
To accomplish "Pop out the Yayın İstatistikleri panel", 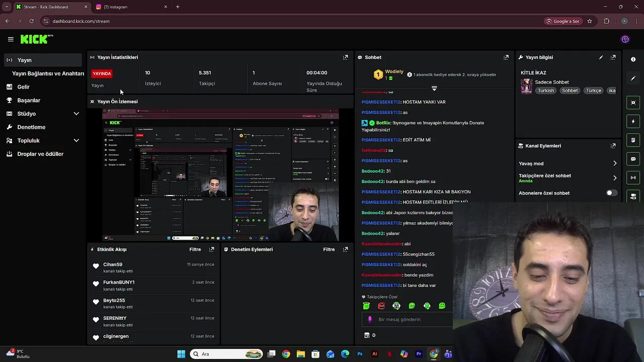I will coord(345,57).
